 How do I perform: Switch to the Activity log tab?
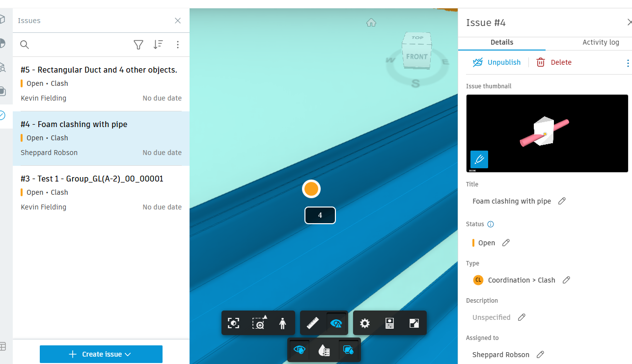pos(601,43)
